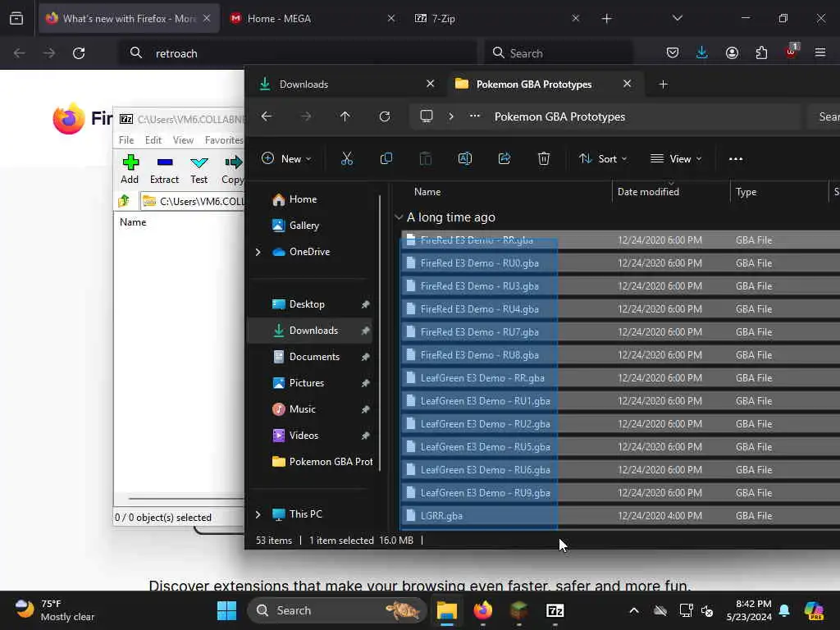Click Rename icon in Explorer toolbar
840x630 pixels.
[465, 158]
